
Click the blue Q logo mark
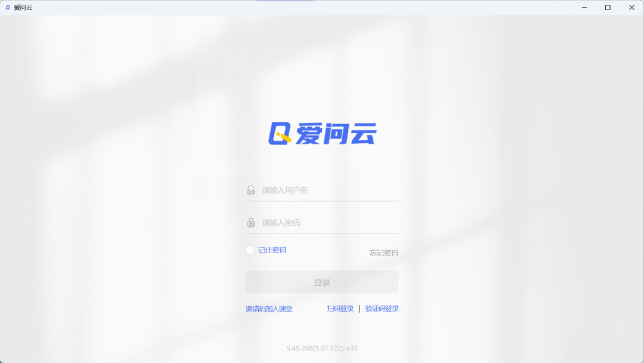click(x=280, y=134)
